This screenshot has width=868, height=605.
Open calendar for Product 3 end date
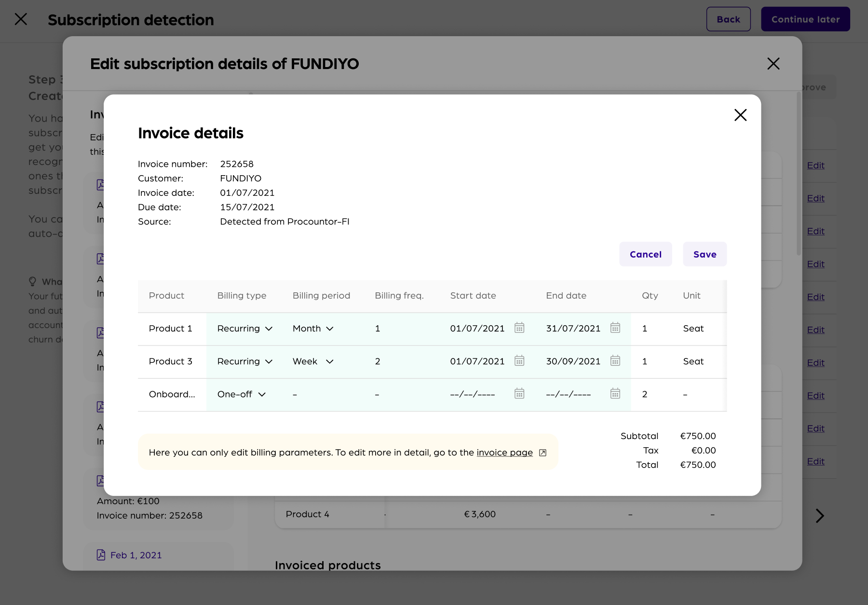pyautogui.click(x=615, y=361)
